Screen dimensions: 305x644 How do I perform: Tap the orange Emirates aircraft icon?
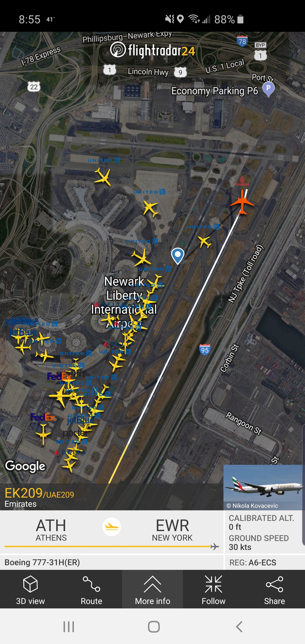click(x=242, y=202)
